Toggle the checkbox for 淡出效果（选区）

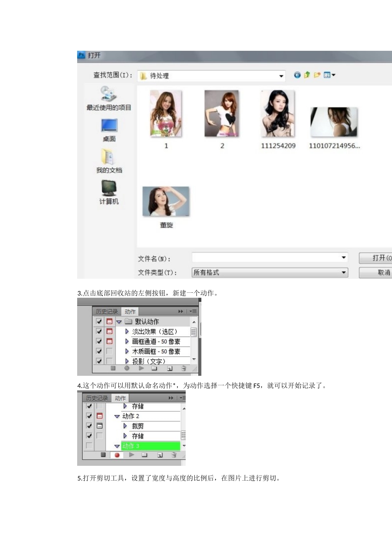[99, 331]
